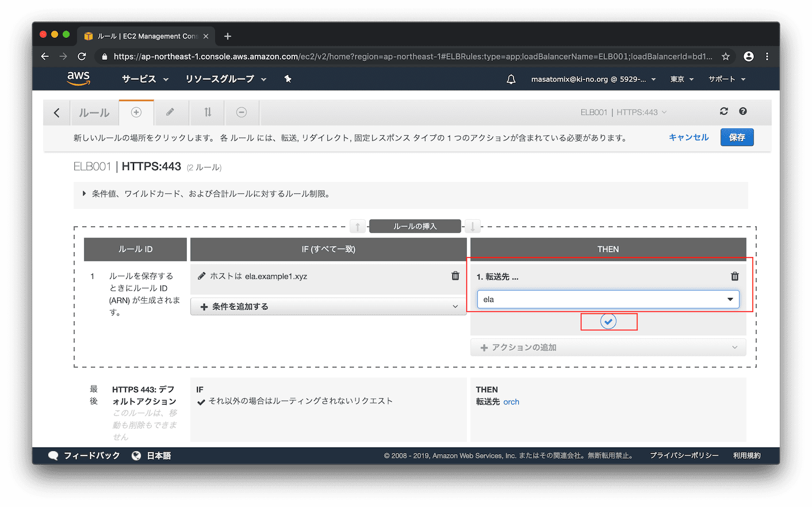Open the 利用規約 link

(747, 456)
